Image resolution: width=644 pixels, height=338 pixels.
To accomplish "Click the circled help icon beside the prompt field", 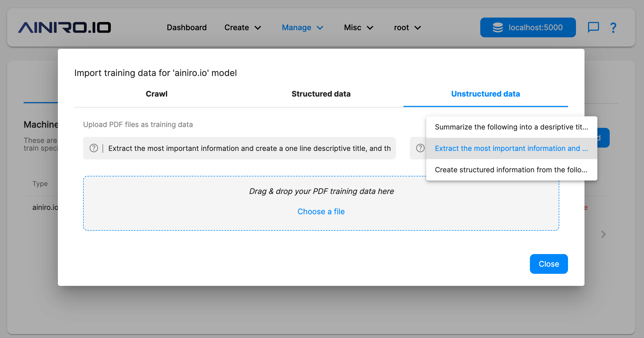I will point(94,148).
